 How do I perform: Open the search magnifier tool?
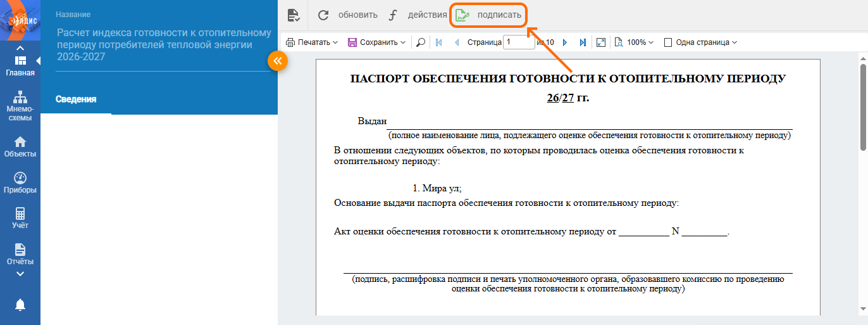[x=421, y=42]
